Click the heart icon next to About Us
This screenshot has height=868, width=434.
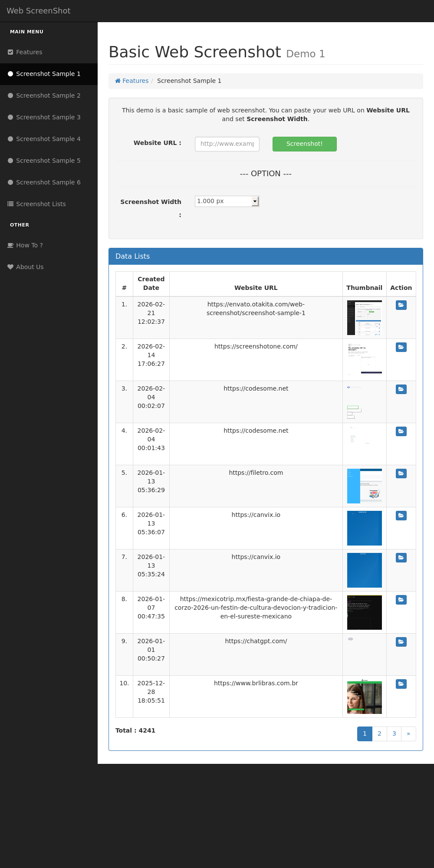10,267
